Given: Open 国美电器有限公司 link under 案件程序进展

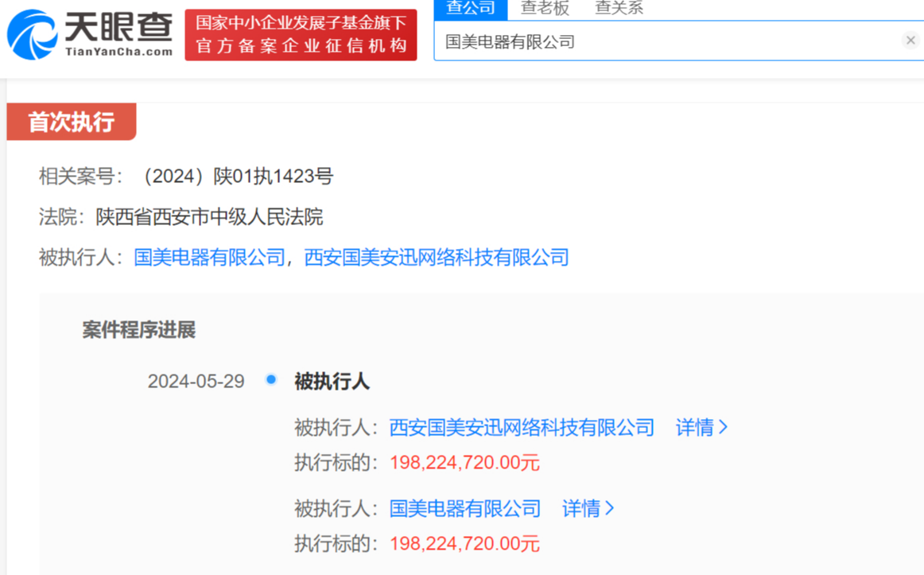Looking at the screenshot, I should coord(465,509).
